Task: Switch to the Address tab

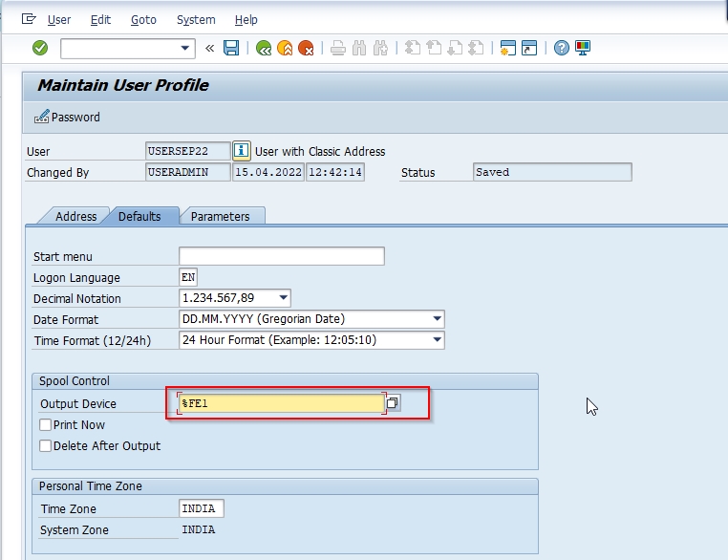Action: click(x=75, y=217)
